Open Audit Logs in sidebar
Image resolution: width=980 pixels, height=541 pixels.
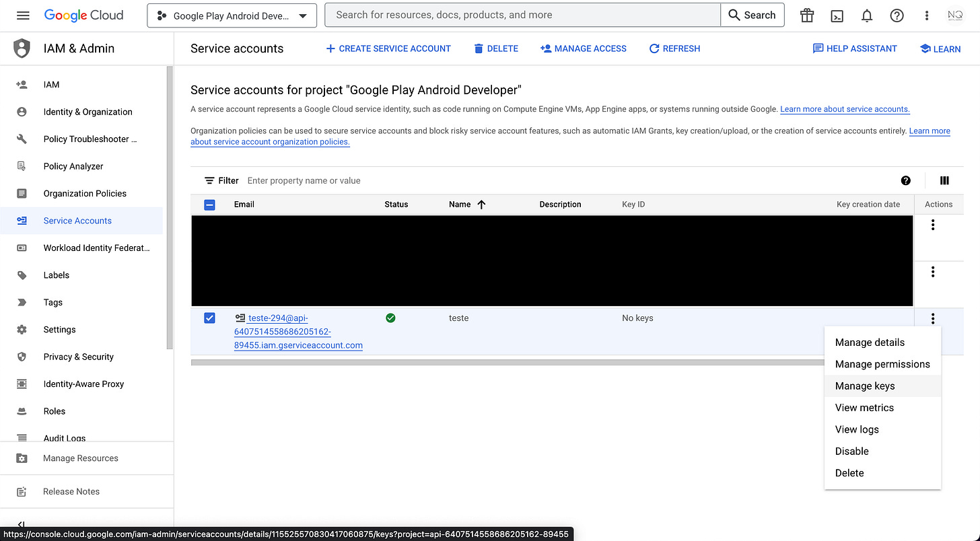[65, 438]
